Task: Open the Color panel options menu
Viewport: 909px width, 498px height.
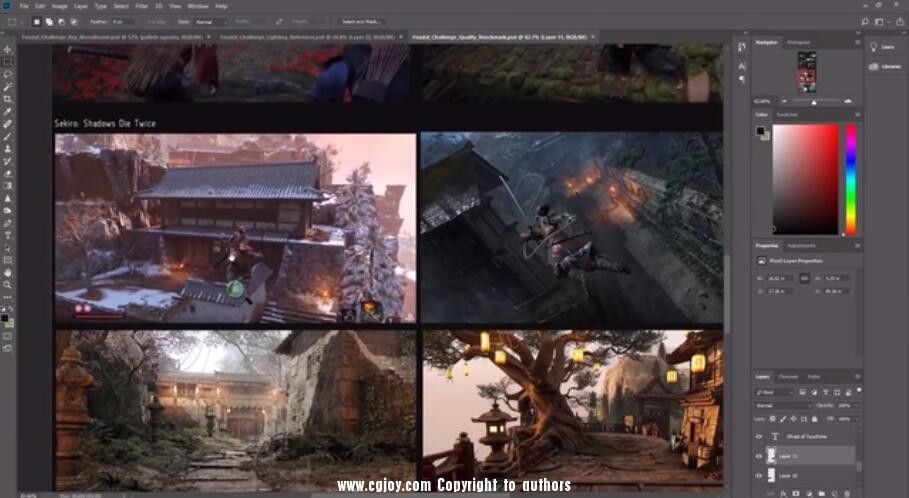Action: 857,115
